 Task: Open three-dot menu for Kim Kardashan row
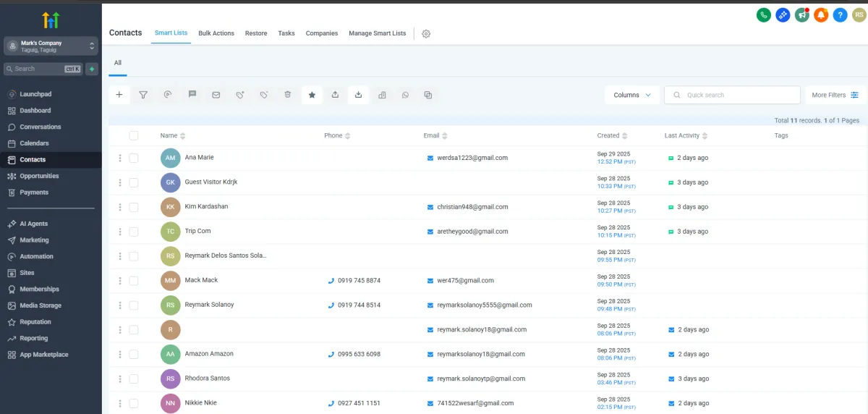[120, 207]
